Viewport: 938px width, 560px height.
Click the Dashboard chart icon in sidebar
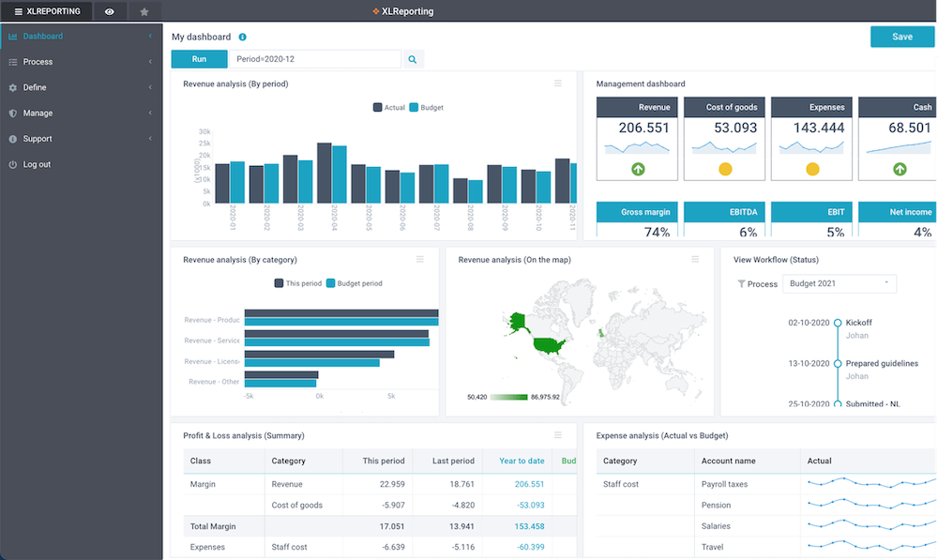(x=12, y=37)
